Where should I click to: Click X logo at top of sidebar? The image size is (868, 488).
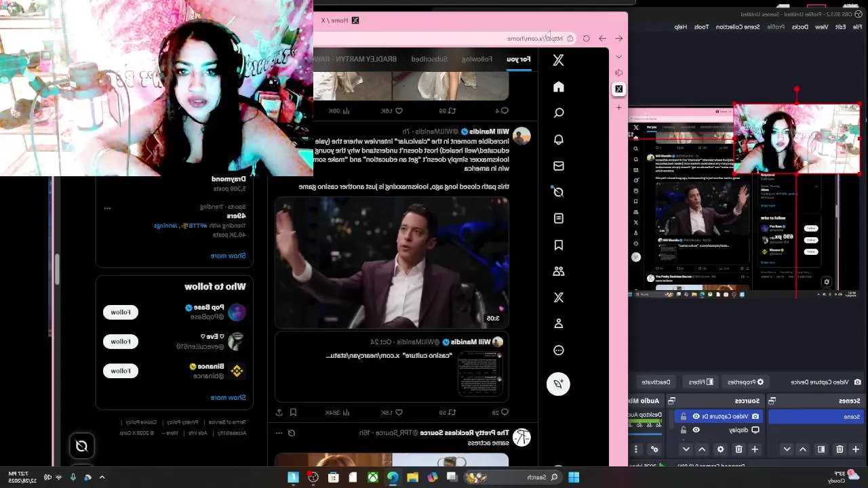[x=558, y=60]
